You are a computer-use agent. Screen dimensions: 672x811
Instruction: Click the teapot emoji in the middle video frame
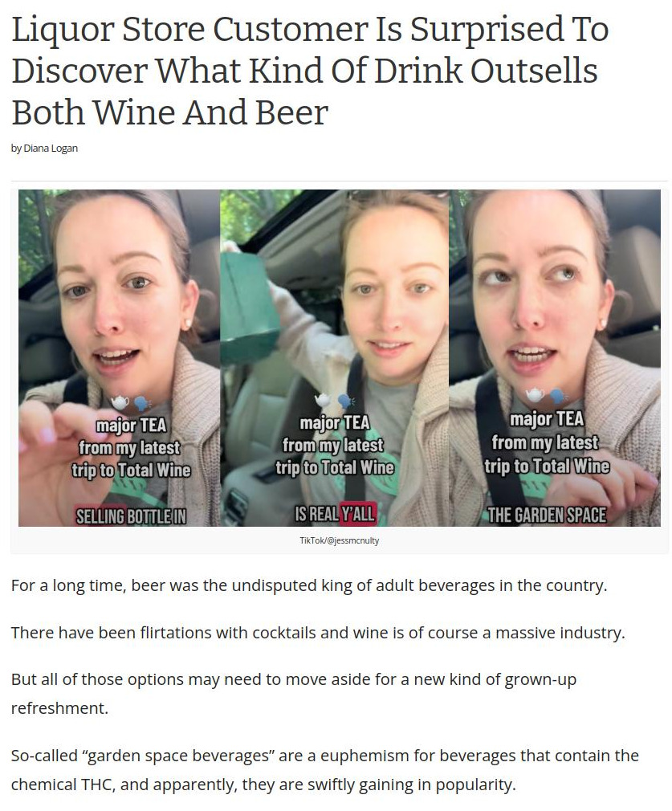(x=324, y=400)
